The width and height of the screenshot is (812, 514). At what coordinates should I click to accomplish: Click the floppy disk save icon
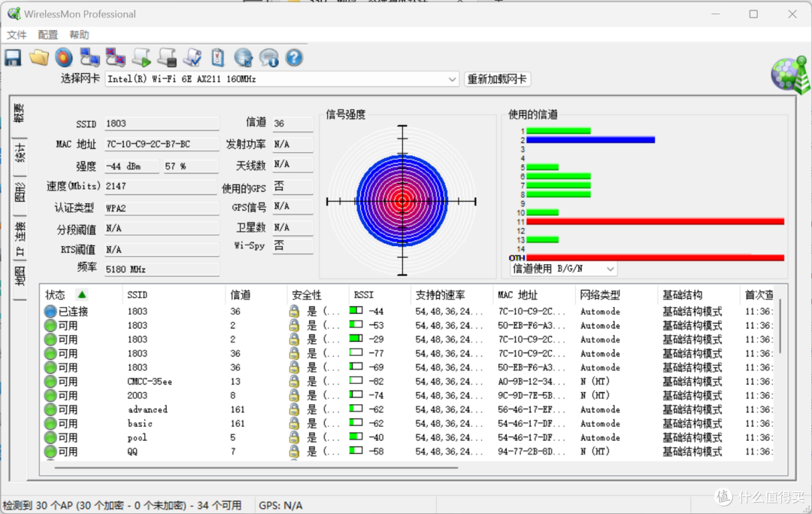tap(13, 57)
